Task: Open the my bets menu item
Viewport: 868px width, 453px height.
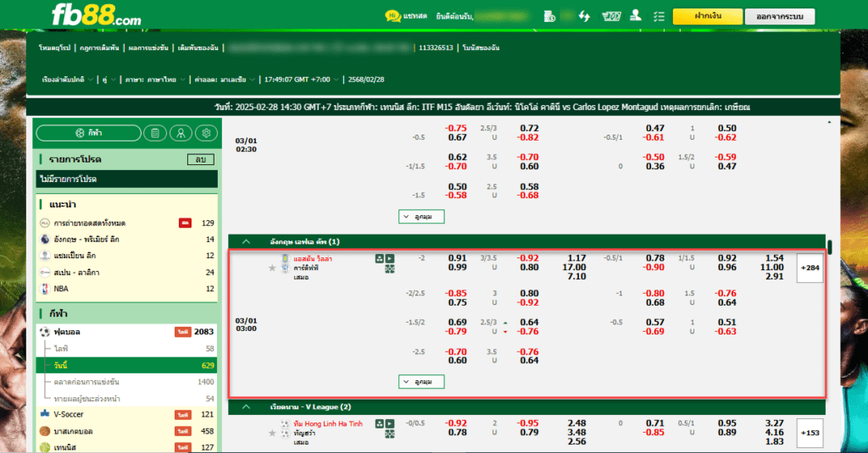Action: coord(198,48)
